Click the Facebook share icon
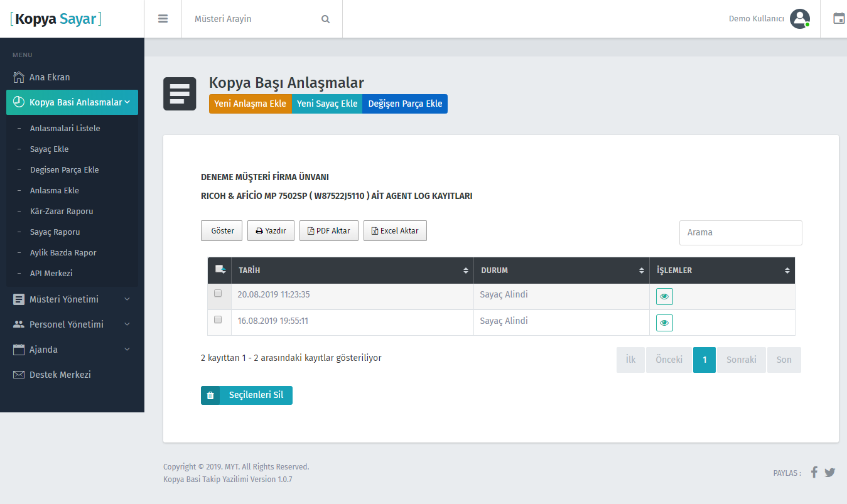The width and height of the screenshot is (847, 504). point(814,473)
